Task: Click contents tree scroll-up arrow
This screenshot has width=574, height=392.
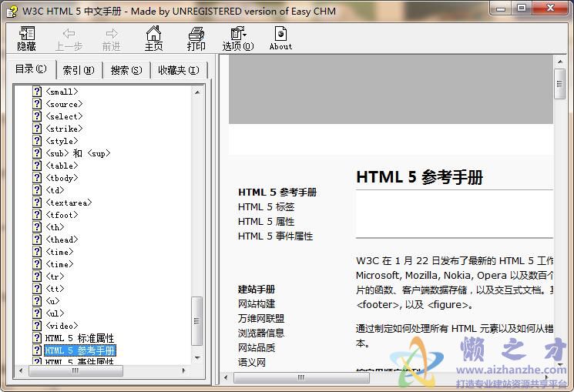Action: pyautogui.click(x=197, y=92)
